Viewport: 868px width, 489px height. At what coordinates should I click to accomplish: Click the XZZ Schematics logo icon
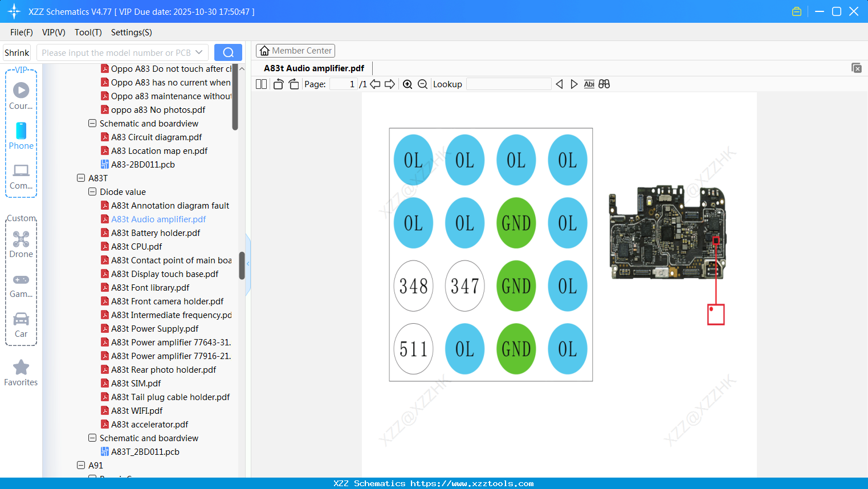point(14,11)
